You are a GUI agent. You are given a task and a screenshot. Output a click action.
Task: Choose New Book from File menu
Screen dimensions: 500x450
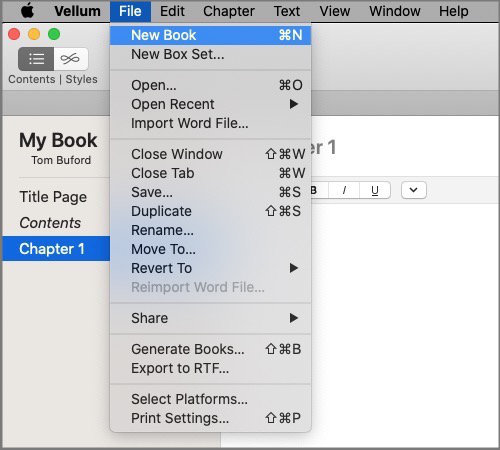[211, 35]
